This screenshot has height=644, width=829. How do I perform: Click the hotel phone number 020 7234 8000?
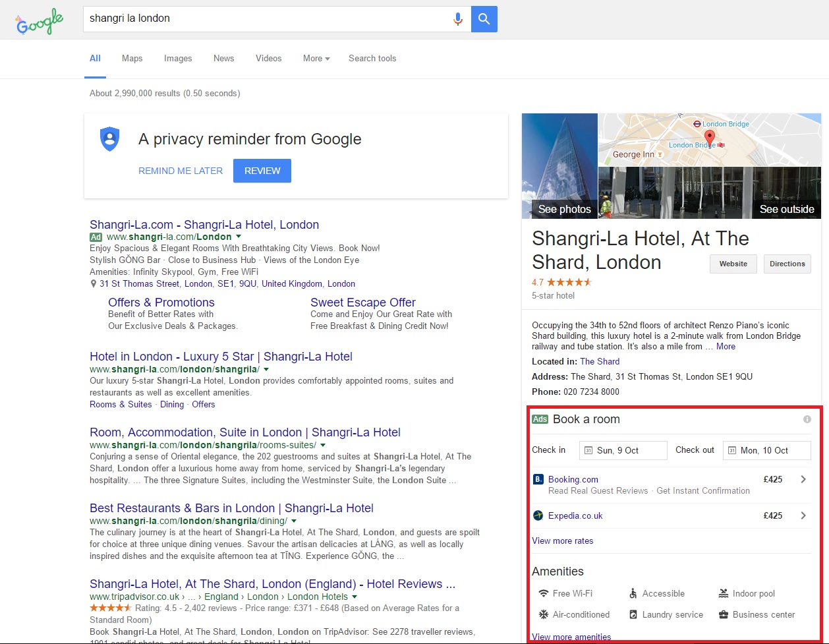(x=591, y=392)
